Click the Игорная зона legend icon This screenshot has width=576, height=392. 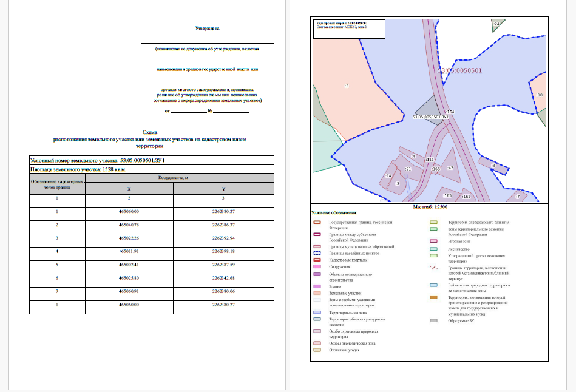[433, 241]
